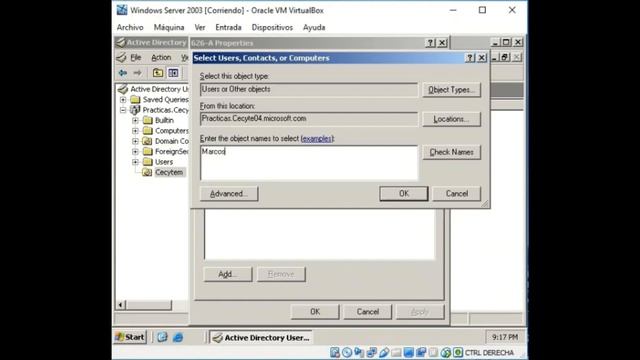Expand the Saved Queries node
The height and width of the screenshot is (360, 640).
(123, 100)
